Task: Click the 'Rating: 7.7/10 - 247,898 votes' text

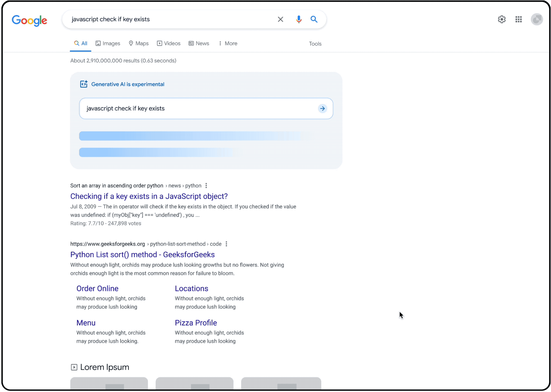Action: click(x=106, y=223)
